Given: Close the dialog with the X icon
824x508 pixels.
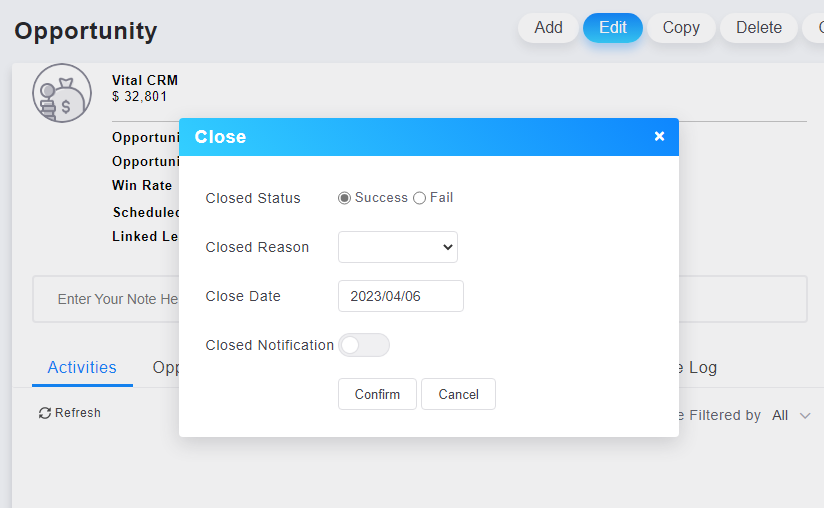Looking at the screenshot, I should point(659,136).
